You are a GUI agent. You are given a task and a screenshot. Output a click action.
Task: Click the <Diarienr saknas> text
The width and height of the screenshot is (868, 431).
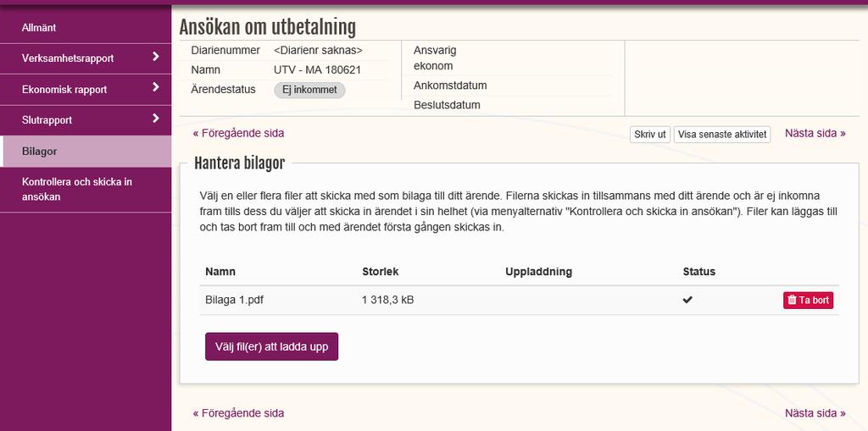319,50
